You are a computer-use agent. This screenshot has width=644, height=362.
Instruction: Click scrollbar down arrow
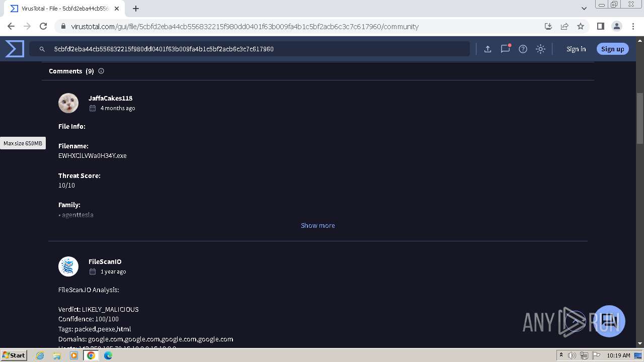(640, 343)
